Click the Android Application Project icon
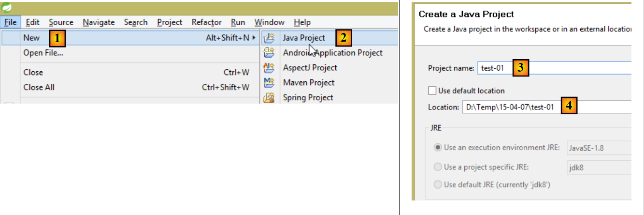This screenshot has width=644, height=215. pos(269,53)
